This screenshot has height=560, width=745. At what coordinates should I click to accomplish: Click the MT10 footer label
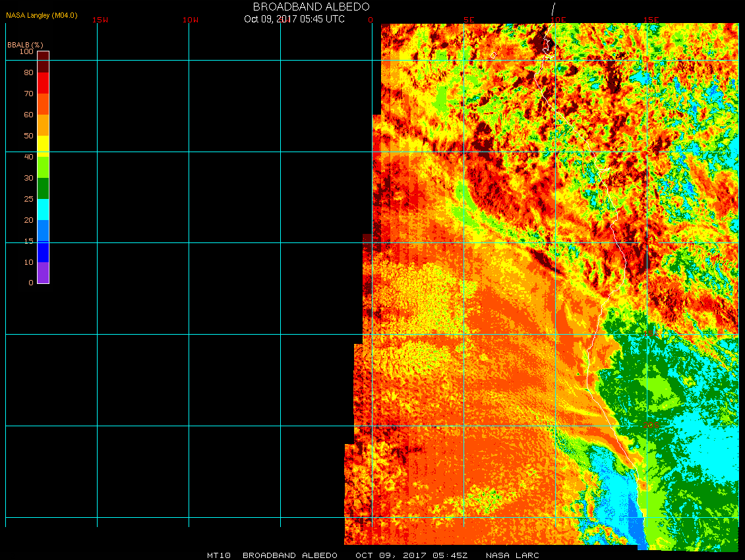point(218,555)
